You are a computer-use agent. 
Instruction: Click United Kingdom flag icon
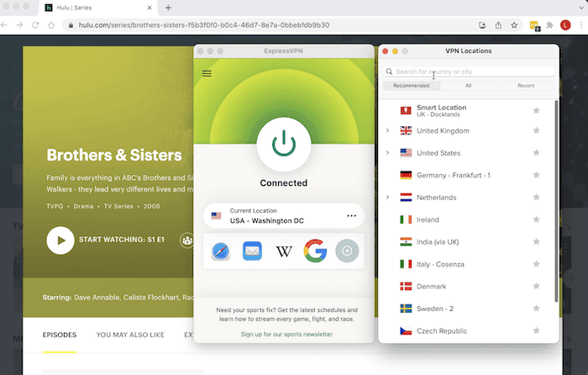point(406,130)
